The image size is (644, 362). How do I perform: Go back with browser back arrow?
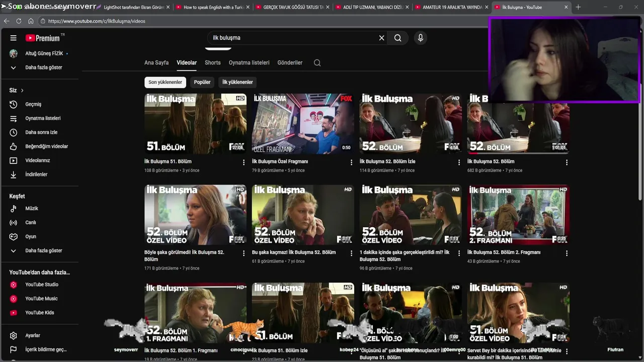(x=7, y=21)
